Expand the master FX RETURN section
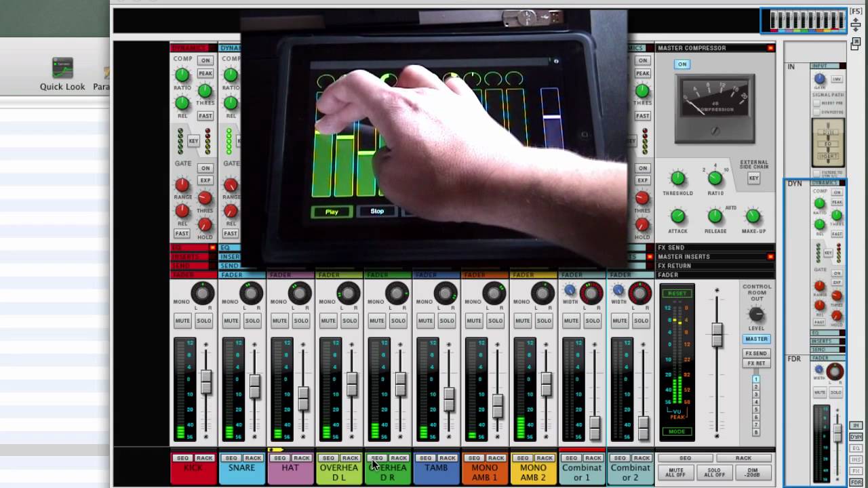 (715, 266)
